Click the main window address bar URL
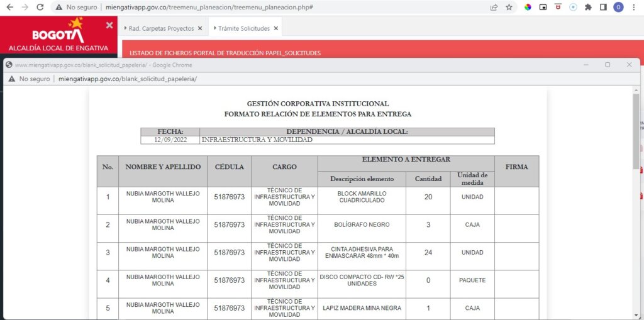Image resolution: width=644 pixels, height=320 pixels. click(209, 7)
